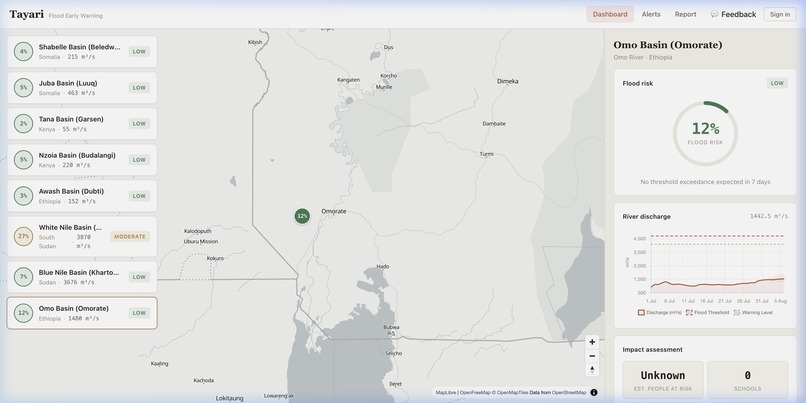This screenshot has width=806, height=403.
Task: Click the Unknown est. people at risk tile
Action: coord(663,381)
